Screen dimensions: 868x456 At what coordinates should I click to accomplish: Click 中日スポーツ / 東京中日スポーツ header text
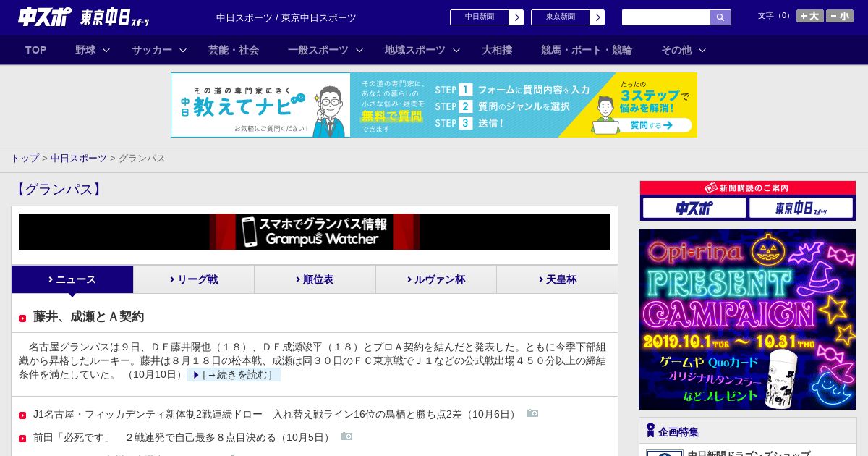pyautogui.click(x=286, y=17)
